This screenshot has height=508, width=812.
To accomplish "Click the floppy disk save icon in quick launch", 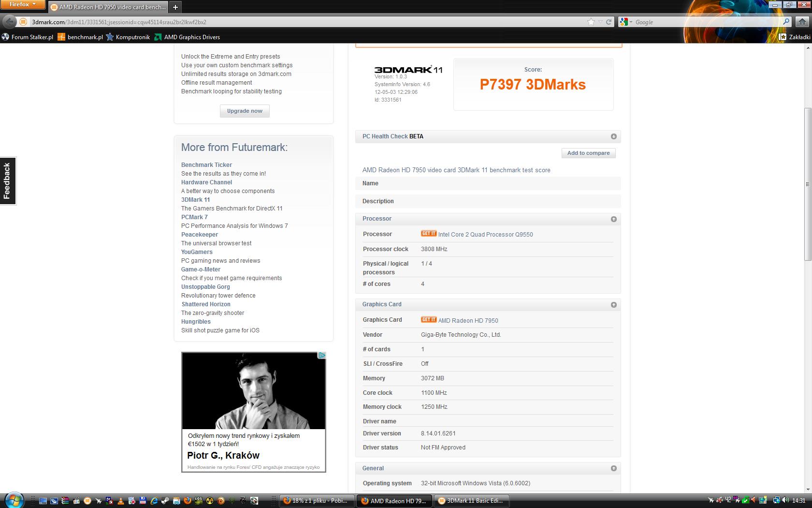I will click(x=143, y=501).
